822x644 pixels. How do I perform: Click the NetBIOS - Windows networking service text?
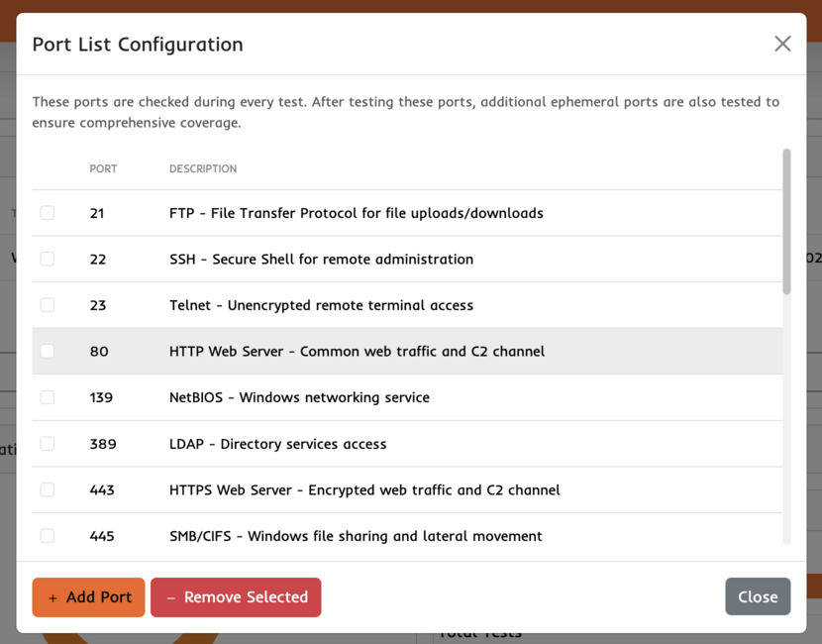[x=299, y=397]
